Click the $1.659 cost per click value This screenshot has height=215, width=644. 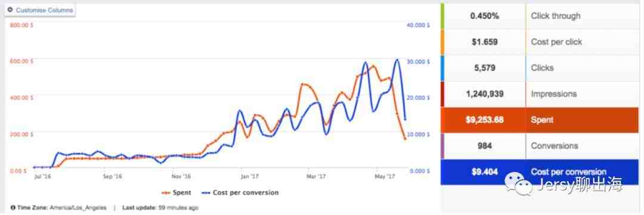[485, 42]
